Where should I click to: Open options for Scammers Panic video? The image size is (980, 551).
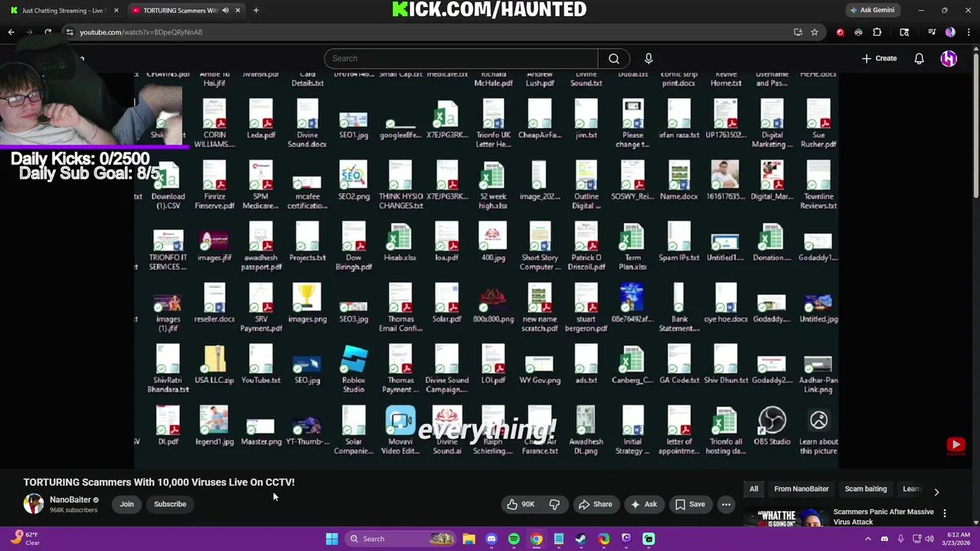point(944,514)
